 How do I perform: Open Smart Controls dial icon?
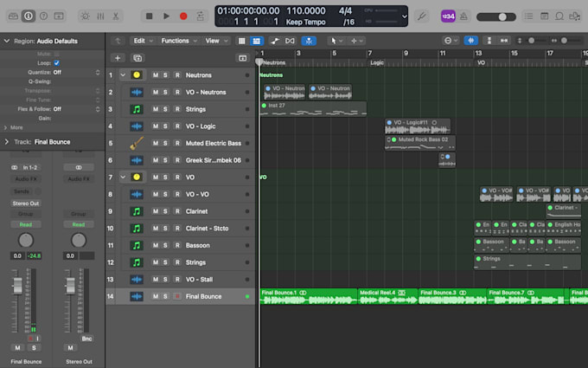pos(86,16)
